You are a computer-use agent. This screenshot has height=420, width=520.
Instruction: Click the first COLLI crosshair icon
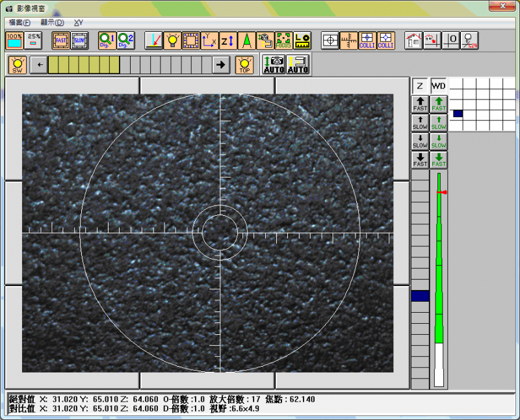click(367, 41)
